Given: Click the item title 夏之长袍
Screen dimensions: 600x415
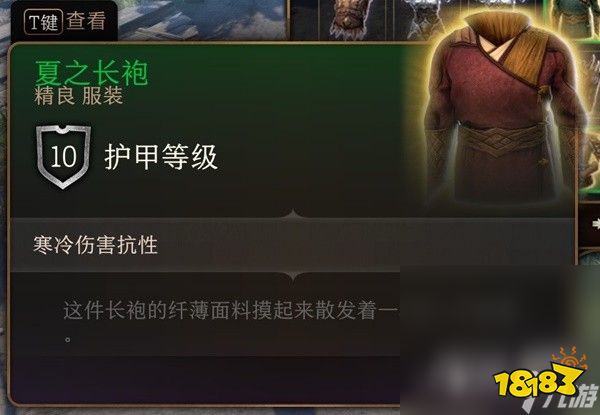Looking at the screenshot, I should [x=91, y=74].
